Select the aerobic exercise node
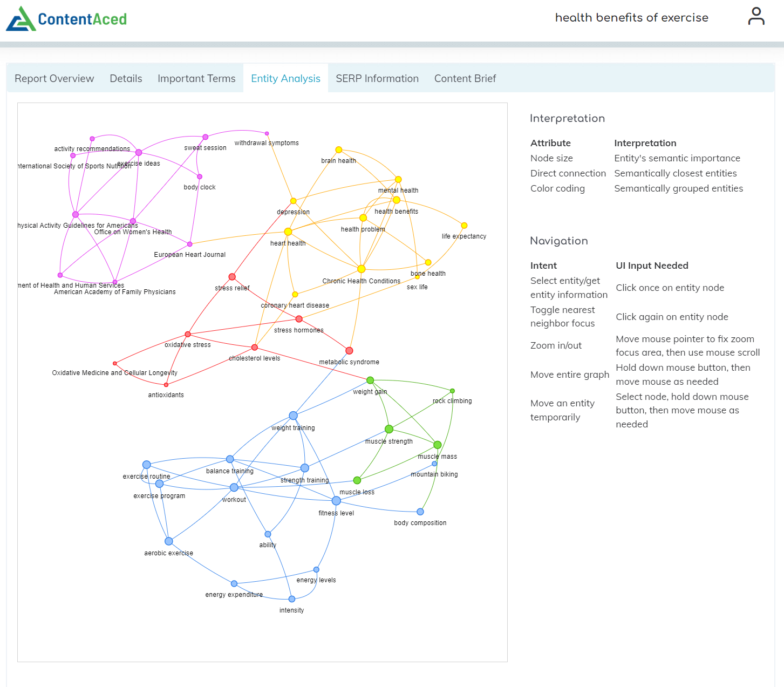784x687 pixels. 169,541
